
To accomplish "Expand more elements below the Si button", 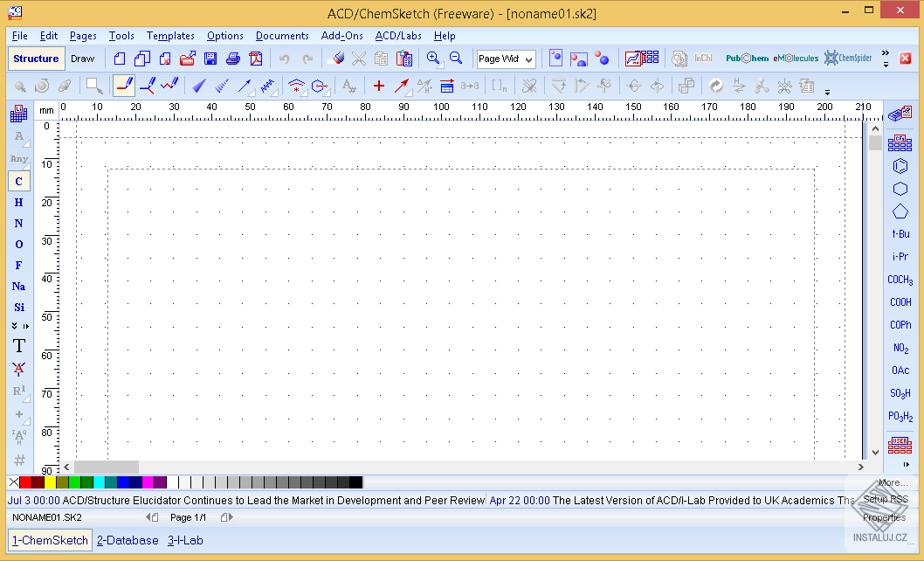I will coord(15,326).
